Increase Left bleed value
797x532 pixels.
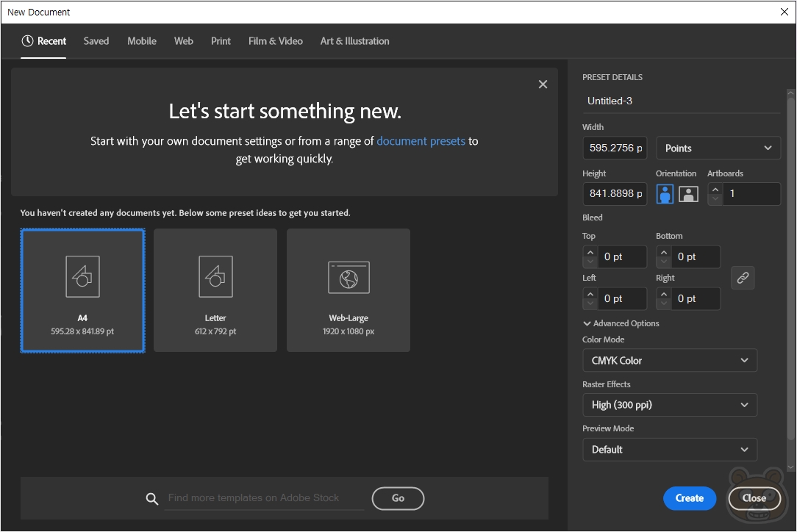click(590, 294)
